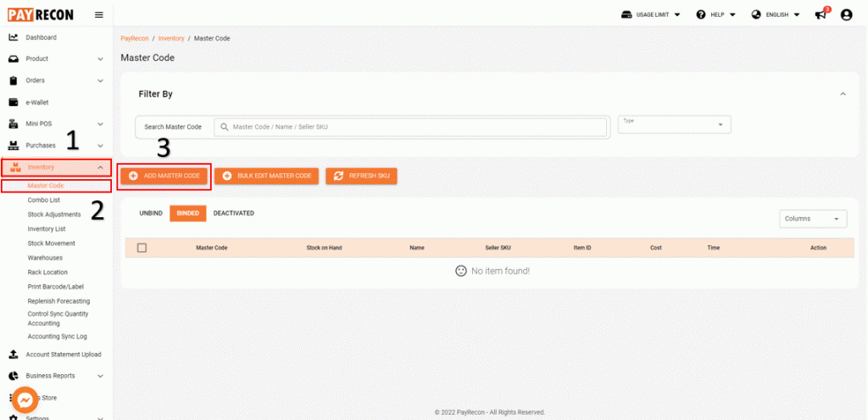Click the Inventory boxes icon

click(x=15, y=167)
